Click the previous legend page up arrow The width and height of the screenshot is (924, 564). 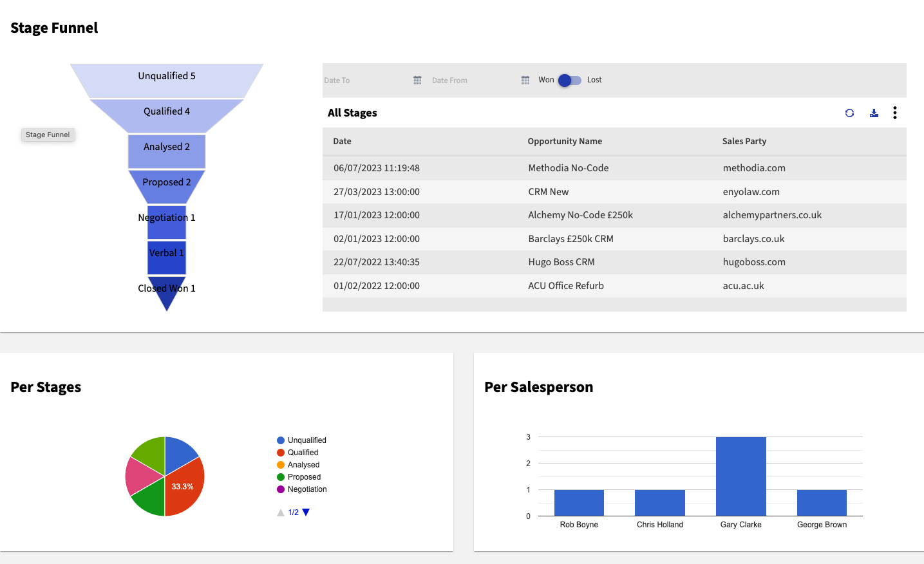pyautogui.click(x=281, y=512)
